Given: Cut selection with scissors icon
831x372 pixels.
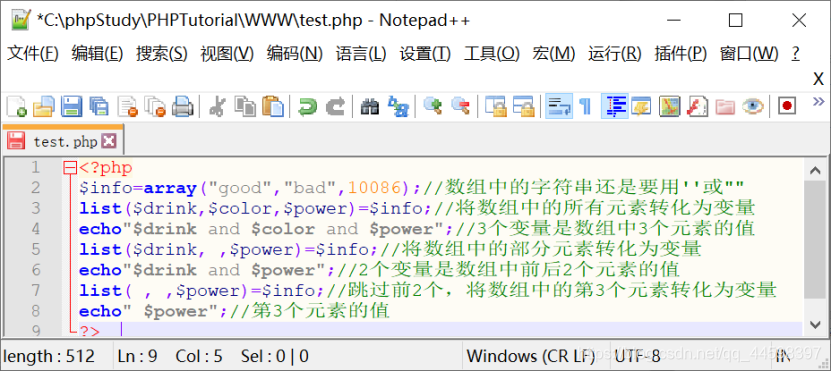Looking at the screenshot, I should click(x=217, y=107).
